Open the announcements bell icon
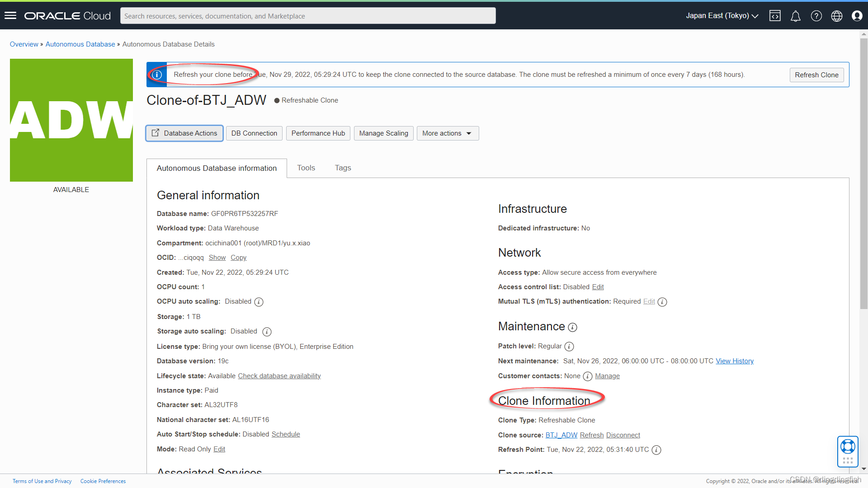The width and height of the screenshot is (868, 488). (796, 16)
